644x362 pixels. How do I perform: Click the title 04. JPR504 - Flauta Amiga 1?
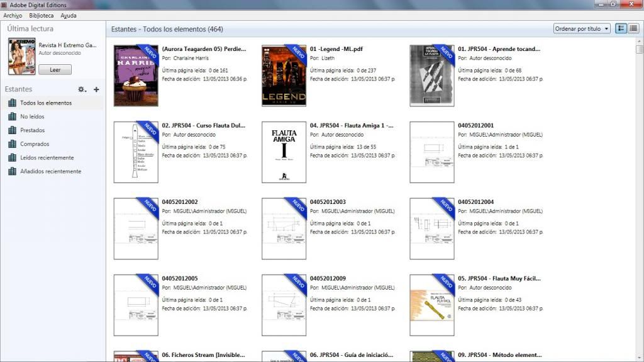(x=352, y=125)
